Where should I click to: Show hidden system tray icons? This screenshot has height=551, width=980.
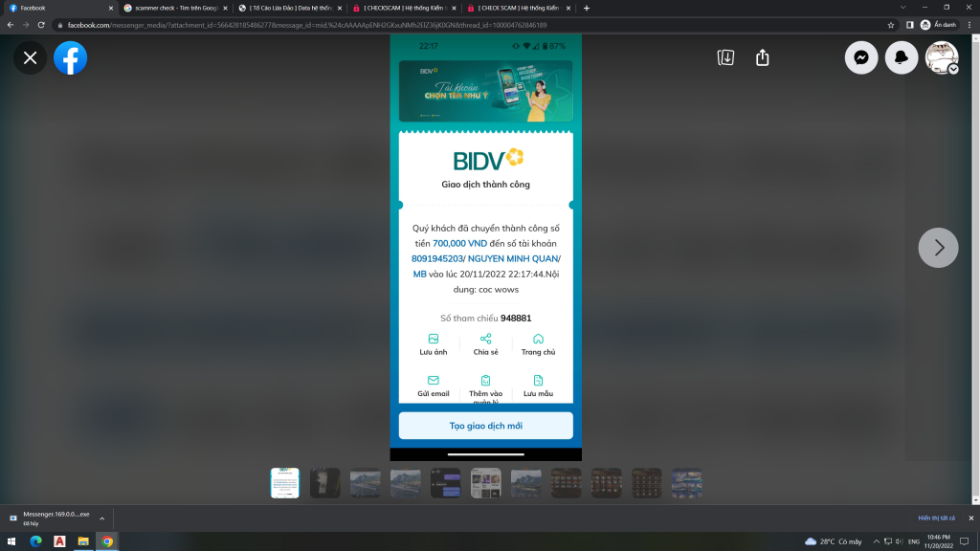[876, 541]
